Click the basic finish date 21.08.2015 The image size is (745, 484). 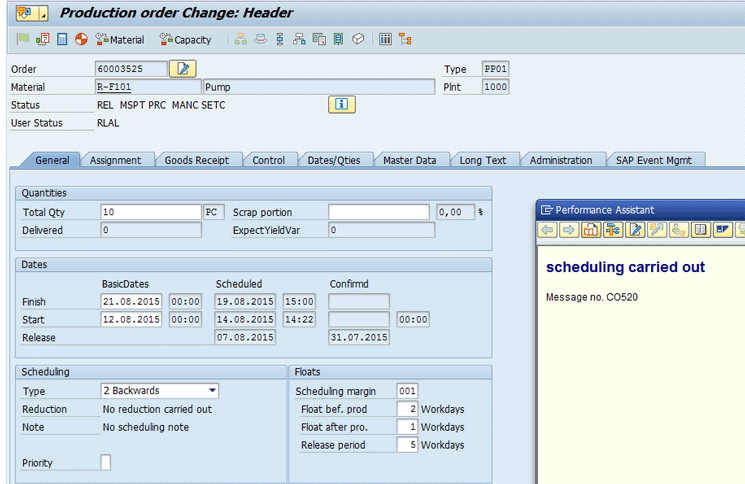click(x=131, y=302)
